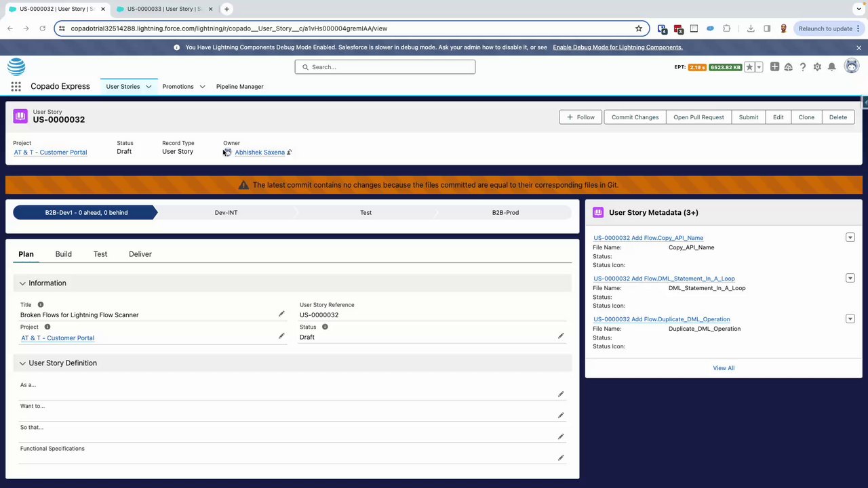Click the browser bookmark star icon
This screenshot has height=488, width=868.
pyautogui.click(x=639, y=28)
